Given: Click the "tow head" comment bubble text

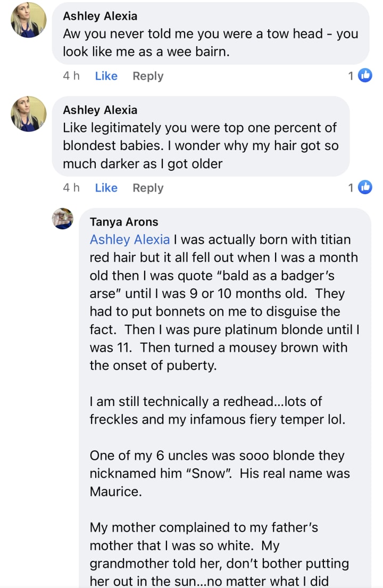Looking at the screenshot, I should [210, 43].
